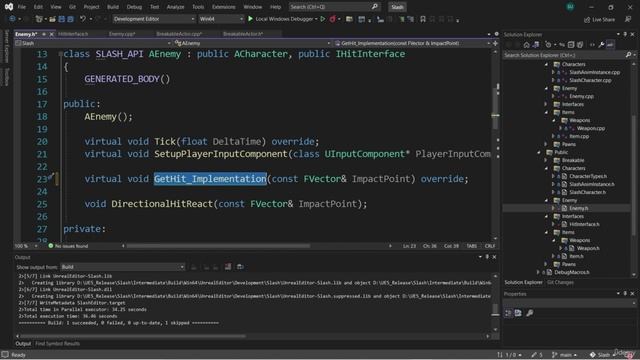This screenshot has width=640, height=360.
Task: Click the 100 % zoom level control
Action: [27, 246]
